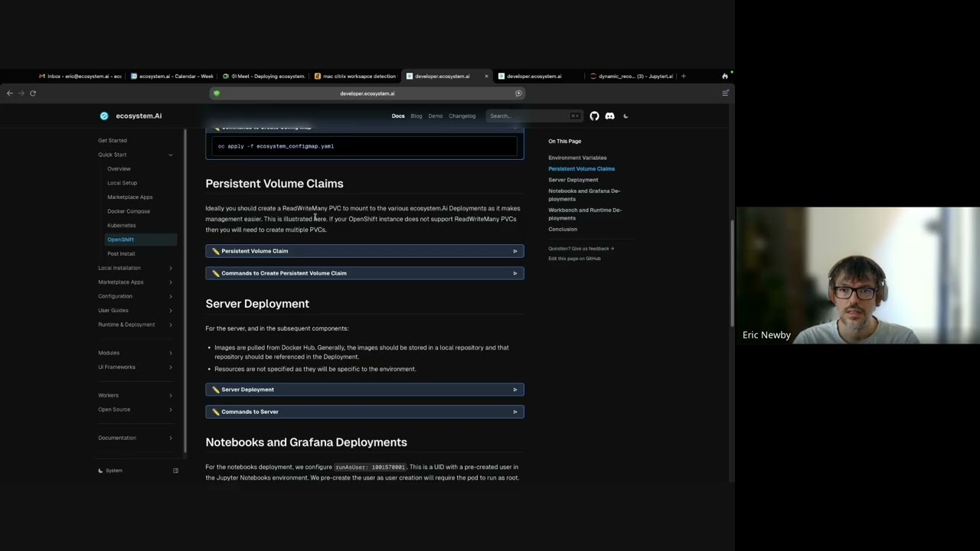980x551 pixels.
Task: Click Edit this page on GitHub
Action: [x=574, y=259]
